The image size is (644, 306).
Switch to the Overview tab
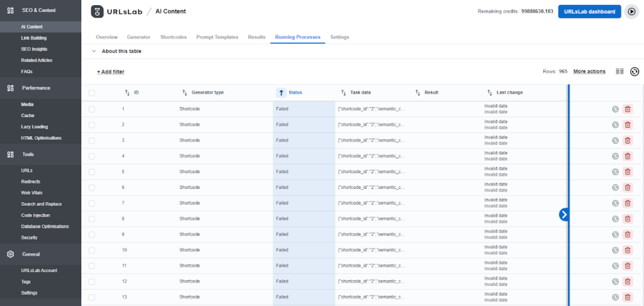coord(106,37)
